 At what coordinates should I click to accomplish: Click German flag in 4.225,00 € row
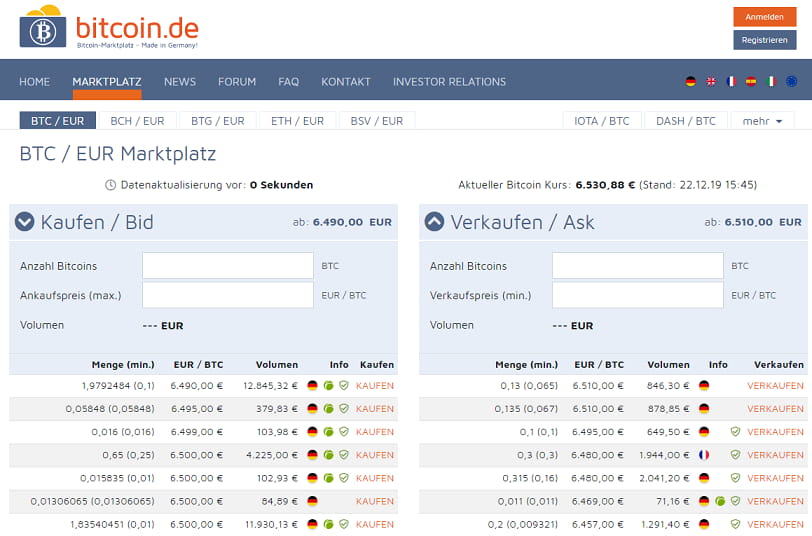point(312,455)
